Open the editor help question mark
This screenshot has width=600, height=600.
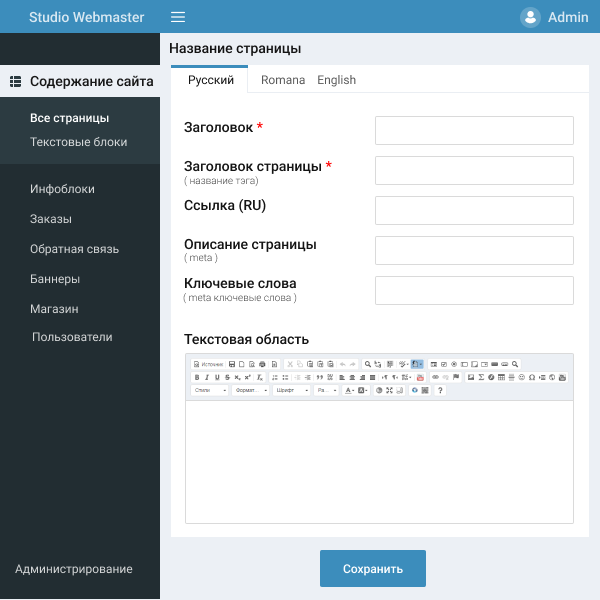pos(440,390)
